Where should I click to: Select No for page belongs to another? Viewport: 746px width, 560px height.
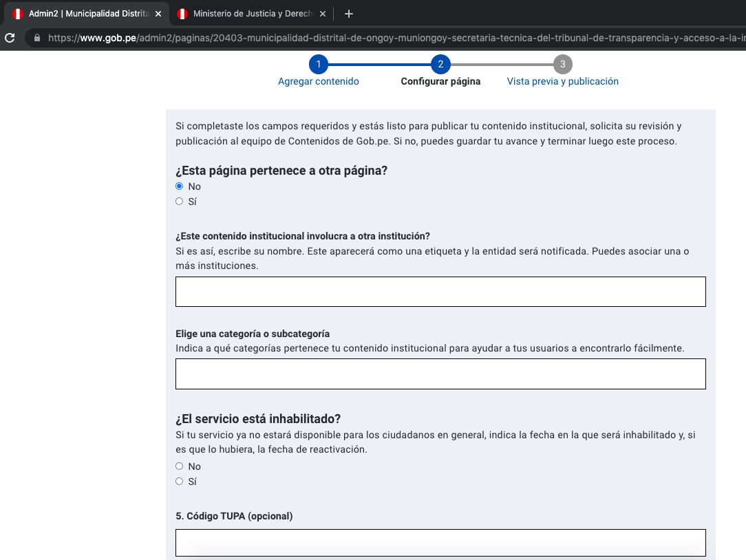tap(180, 186)
